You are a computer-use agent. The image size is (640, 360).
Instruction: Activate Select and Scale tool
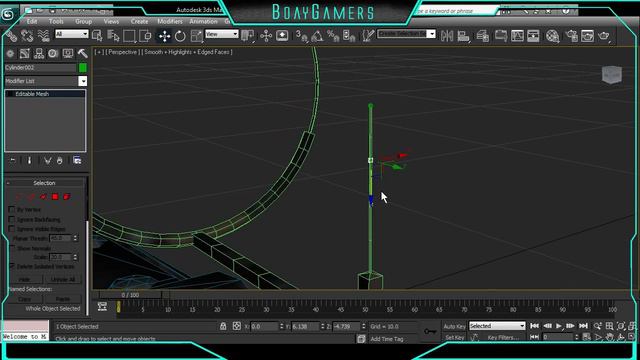196,36
